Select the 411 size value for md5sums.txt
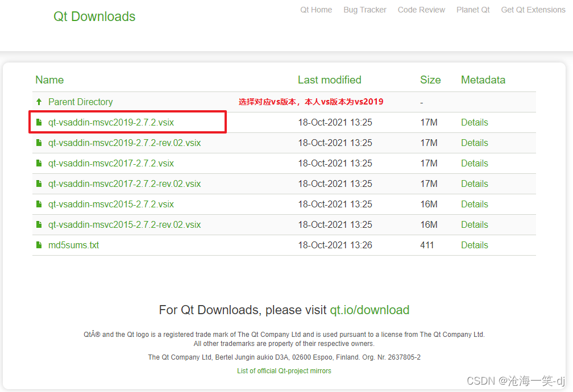Viewport: 573px width, 392px height. pyautogui.click(x=427, y=245)
